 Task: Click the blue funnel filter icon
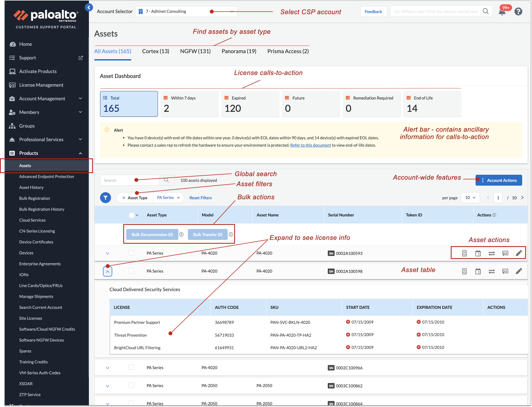[106, 198]
